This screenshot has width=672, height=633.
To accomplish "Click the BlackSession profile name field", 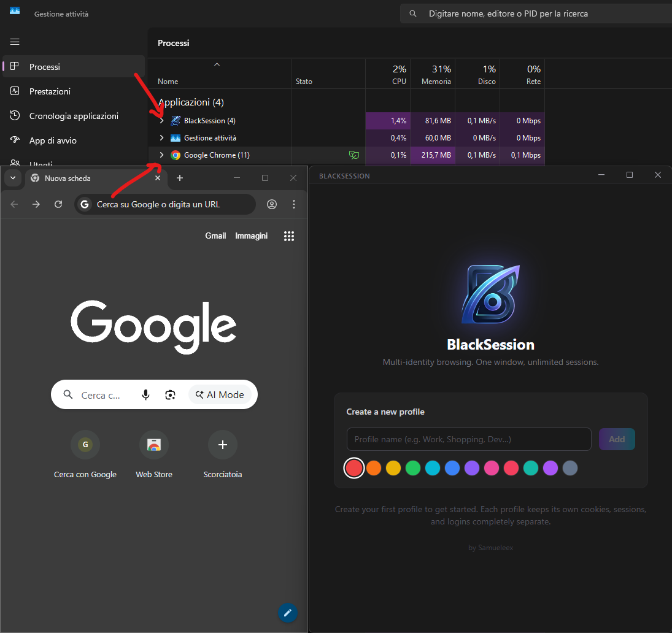I will pyautogui.click(x=469, y=439).
